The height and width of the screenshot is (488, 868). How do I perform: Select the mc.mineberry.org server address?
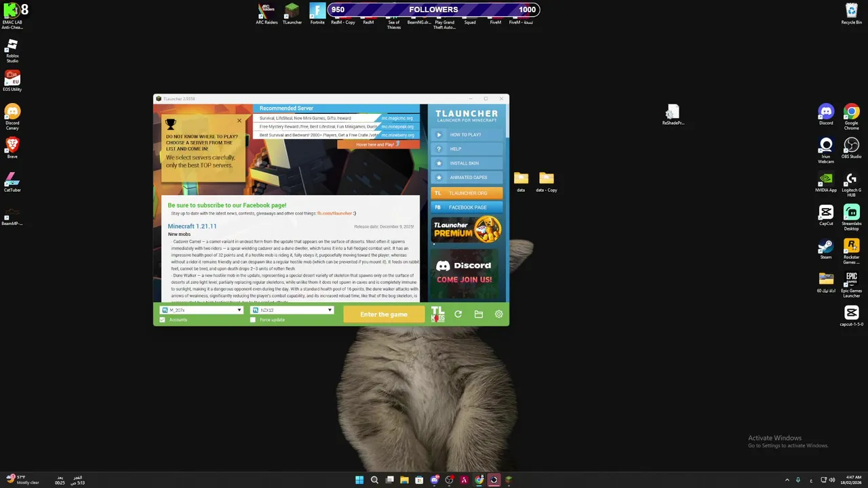pyautogui.click(x=397, y=135)
